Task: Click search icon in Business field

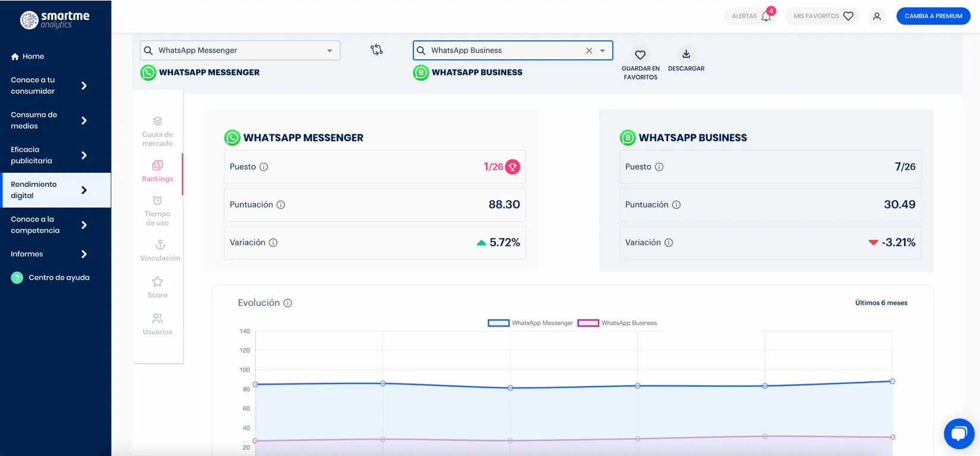Action: pos(421,50)
